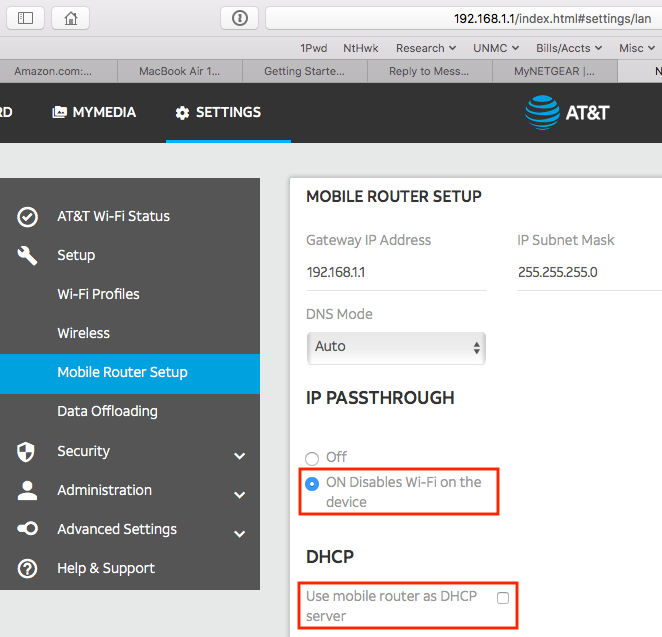
Task: Click the AT&T Wi-Fi Status checkmark icon
Action: pos(28,216)
